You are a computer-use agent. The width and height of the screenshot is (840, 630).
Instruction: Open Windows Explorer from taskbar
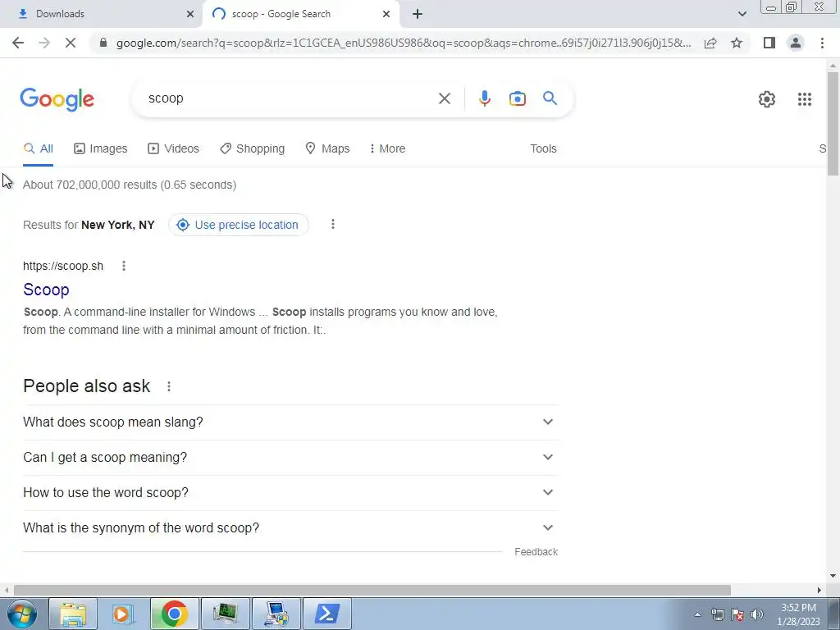73,614
